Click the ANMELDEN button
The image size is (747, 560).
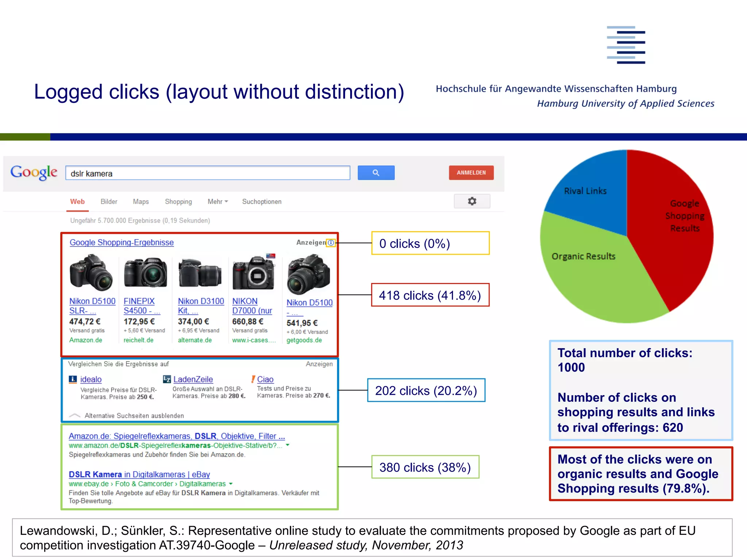471,173
